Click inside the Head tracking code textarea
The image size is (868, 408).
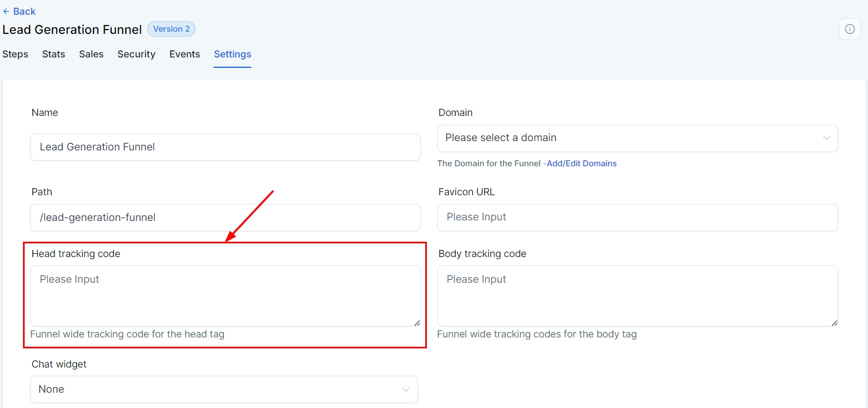[x=225, y=296]
